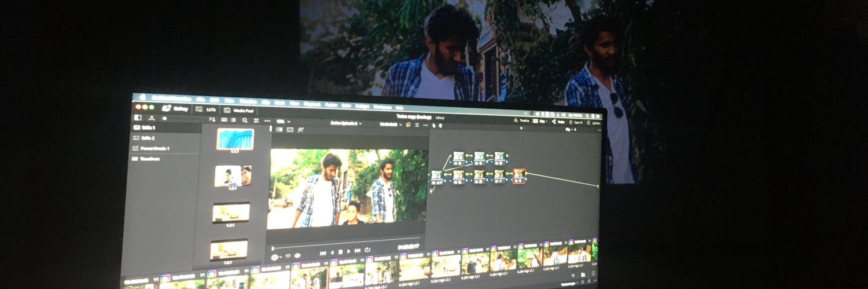Open the Gallery panel button
This screenshot has height=289, width=868.
pos(175,108)
